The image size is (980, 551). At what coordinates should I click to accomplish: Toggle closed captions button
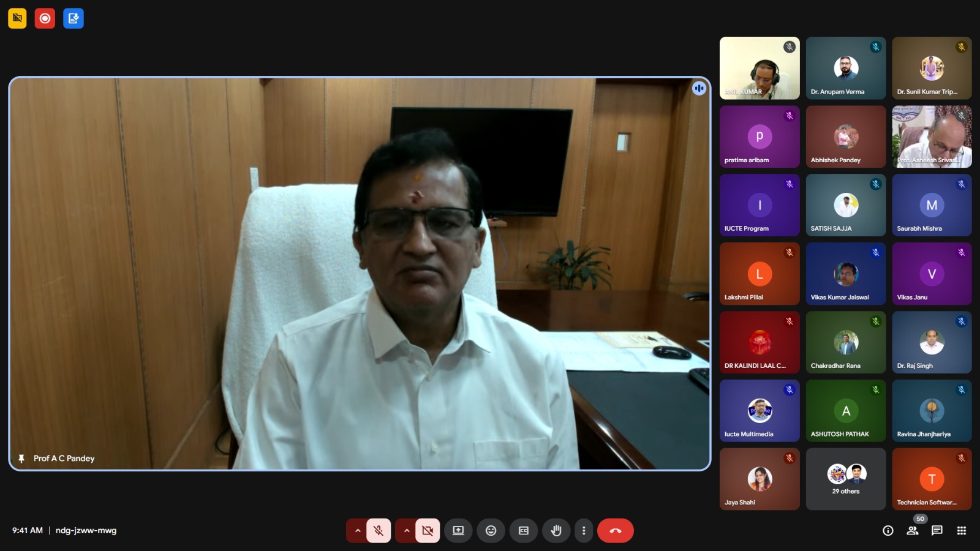(x=523, y=531)
